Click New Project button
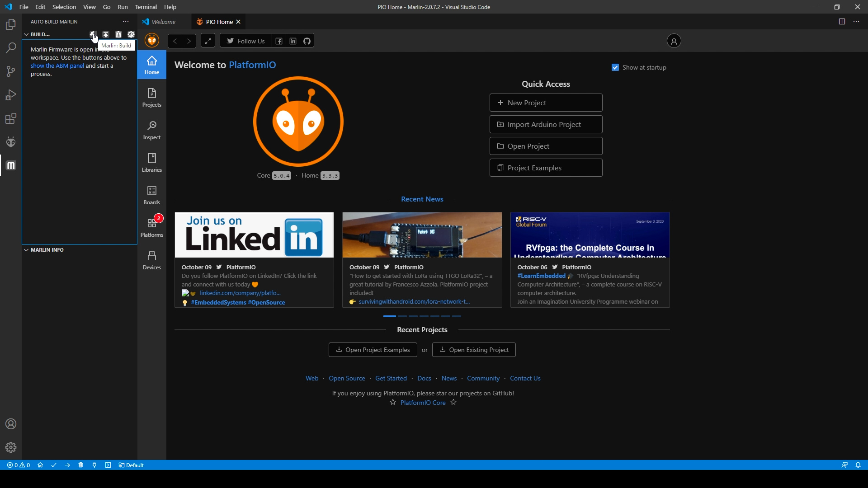Viewport: 868px width, 488px height. coord(546,103)
